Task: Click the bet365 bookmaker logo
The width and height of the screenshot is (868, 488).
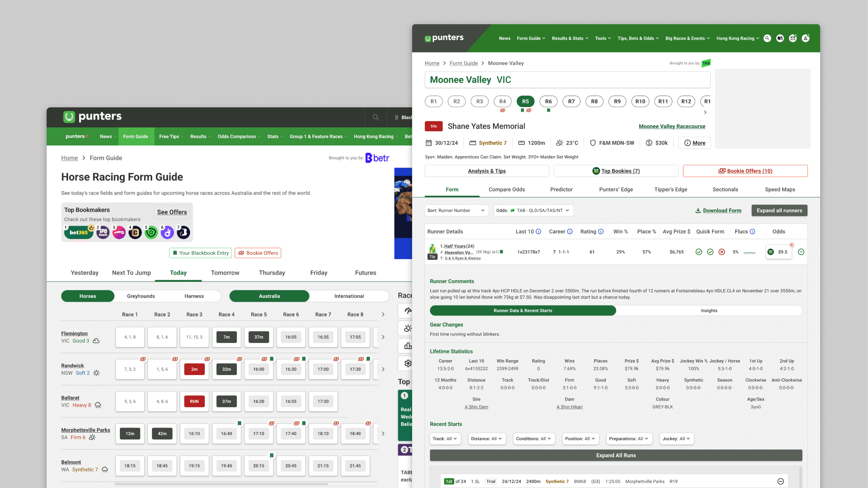Action: pyautogui.click(x=79, y=232)
